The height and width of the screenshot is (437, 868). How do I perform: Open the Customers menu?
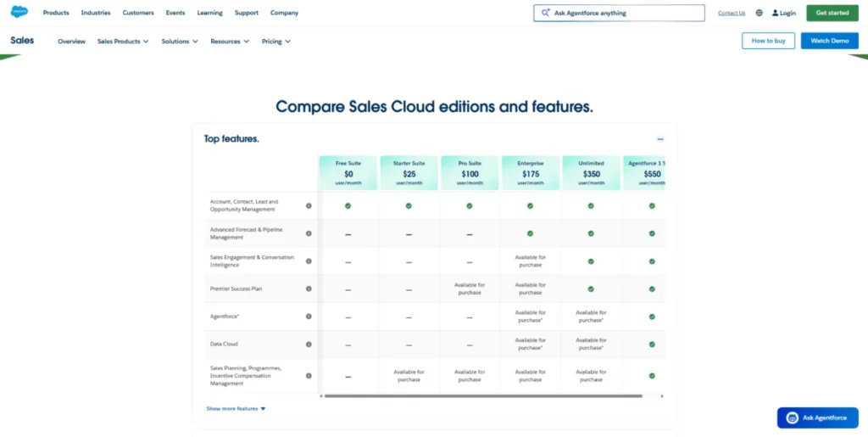pyautogui.click(x=138, y=13)
